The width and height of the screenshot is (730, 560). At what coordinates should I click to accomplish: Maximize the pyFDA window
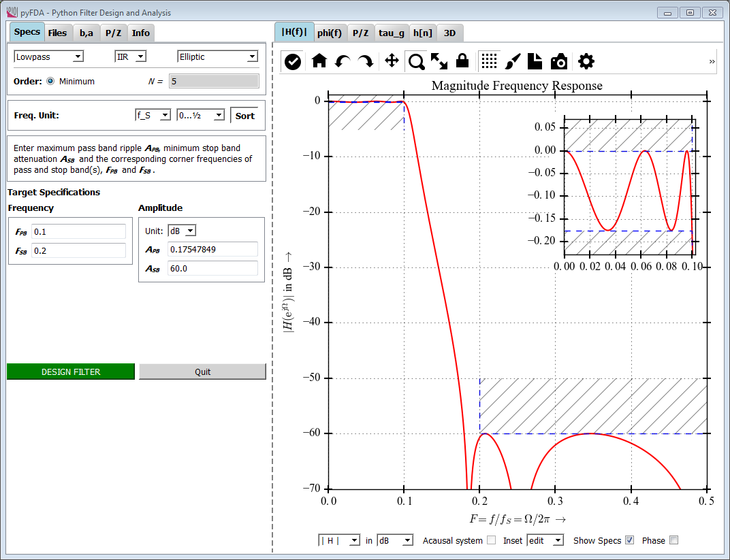[x=690, y=13]
